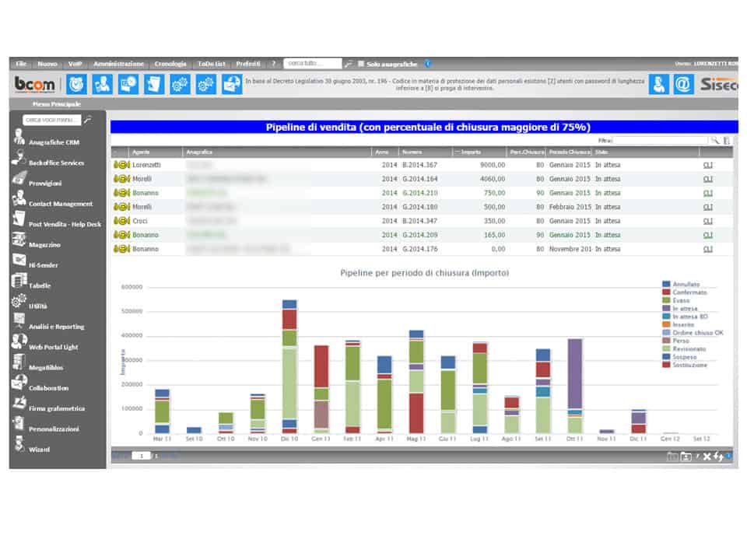
Task: Click the alarm clock toolbar icon
Action: tap(77, 84)
